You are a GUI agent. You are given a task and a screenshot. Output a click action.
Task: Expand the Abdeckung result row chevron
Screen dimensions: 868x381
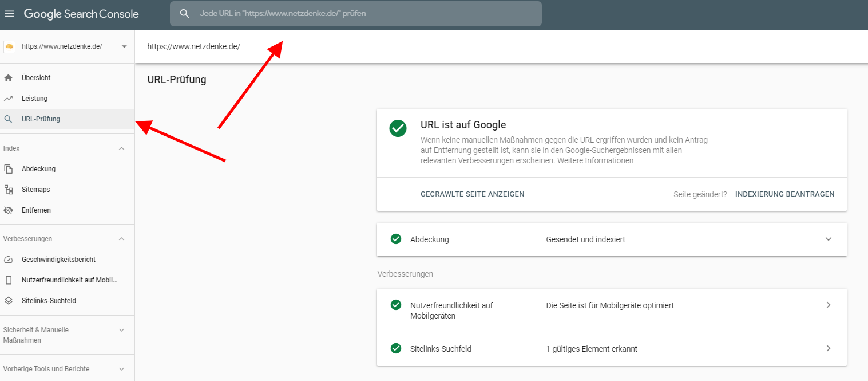tap(829, 239)
